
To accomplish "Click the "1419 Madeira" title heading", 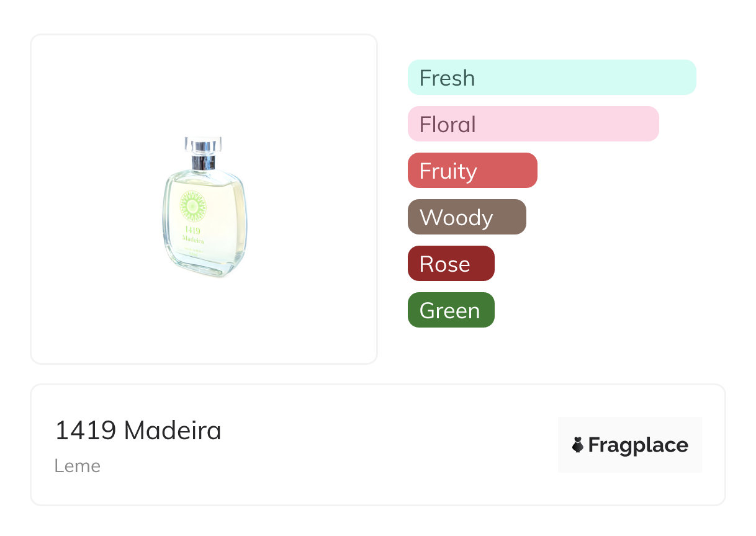I will [138, 431].
